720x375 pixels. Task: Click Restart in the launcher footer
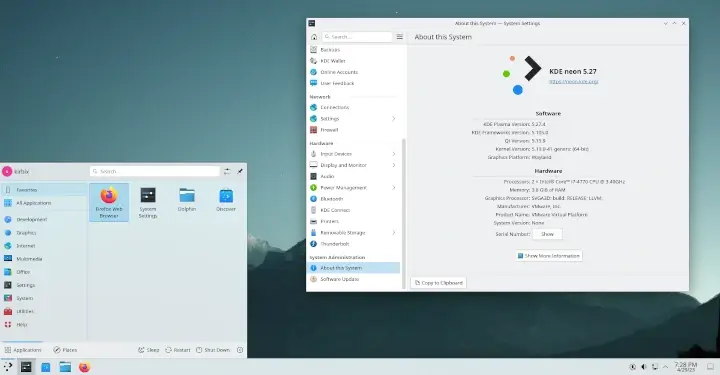[x=178, y=350]
